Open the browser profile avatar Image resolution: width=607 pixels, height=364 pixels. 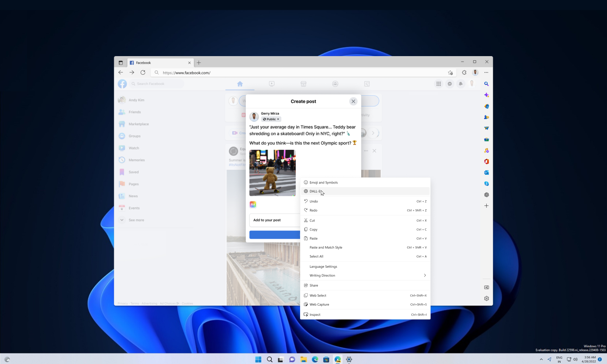[475, 72]
